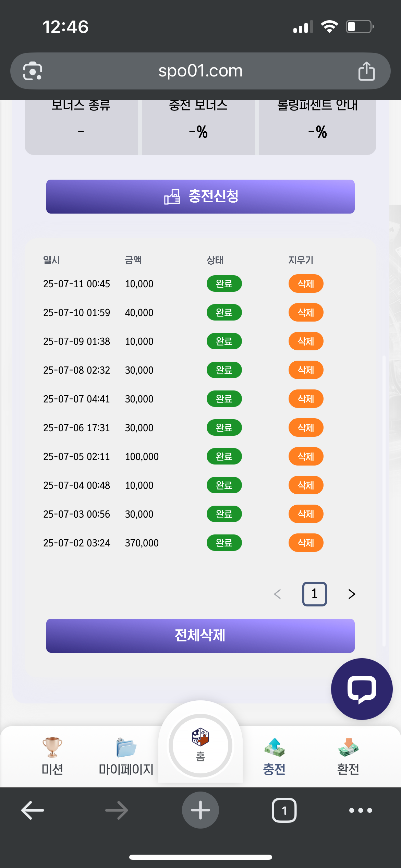The image size is (401, 868).
Task: Open a new browser tab with plus
Action: click(x=200, y=810)
